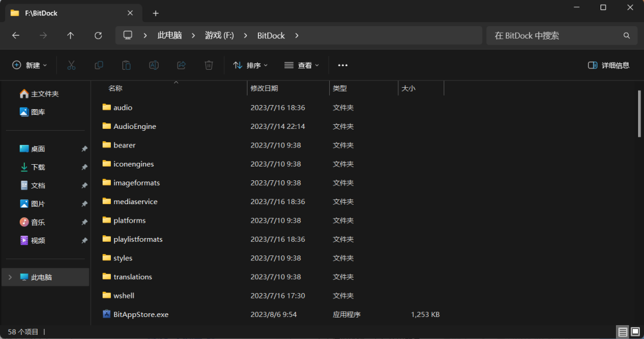The image size is (644, 339).
Task: Unpin 音乐 using its pin icon
Action: tap(84, 222)
